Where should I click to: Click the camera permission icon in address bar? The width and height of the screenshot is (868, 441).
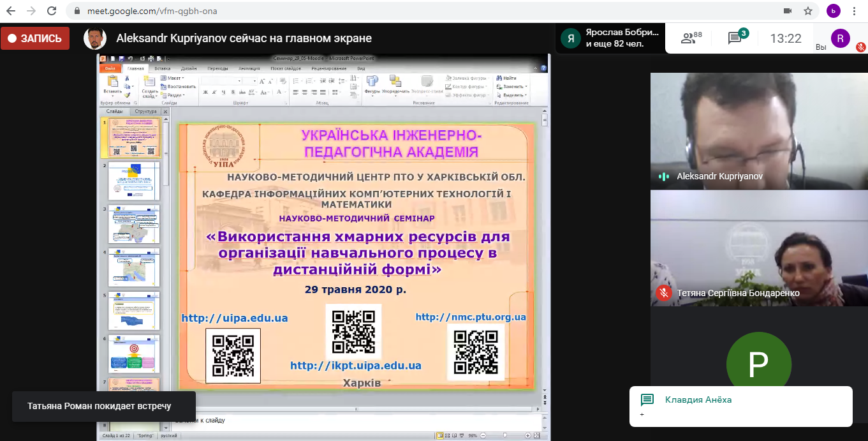[x=787, y=11]
